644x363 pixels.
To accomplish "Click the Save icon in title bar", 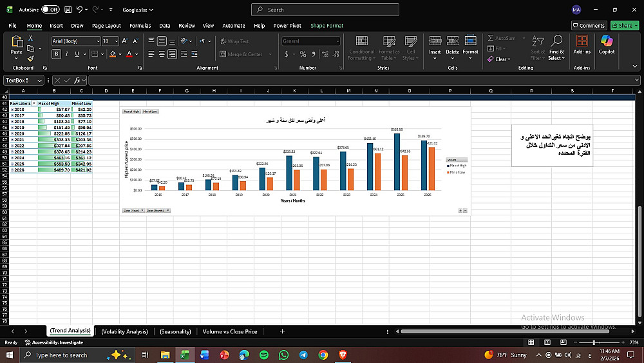I will point(68,10).
